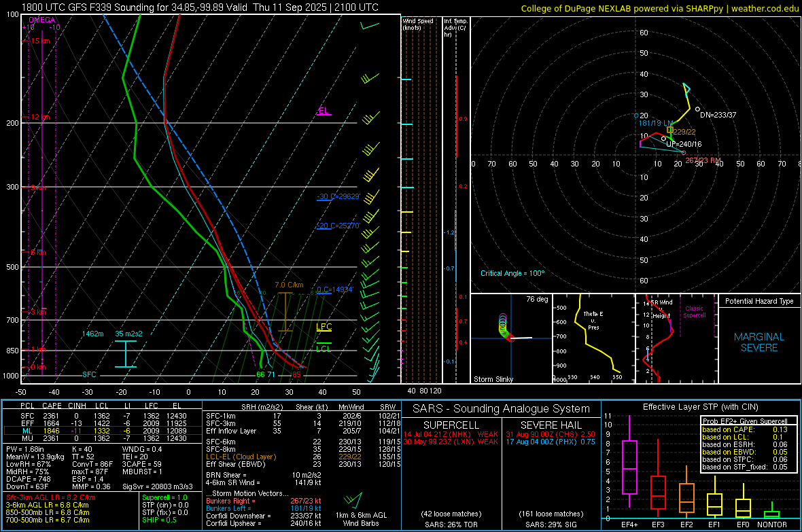Click the Classic Supercell label

click(694, 312)
